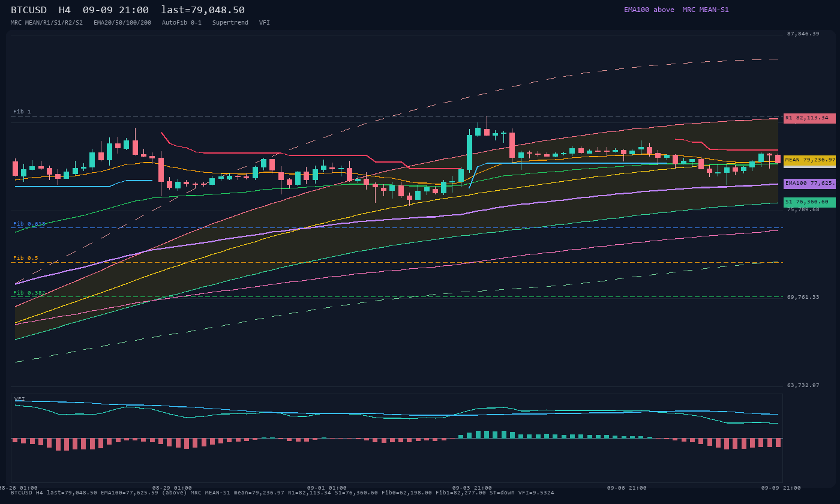Image resolution: width=840 pixels, height=504 pixels.
Task: Click the purple EMA100 price axis tag
Action: (809, 184)
